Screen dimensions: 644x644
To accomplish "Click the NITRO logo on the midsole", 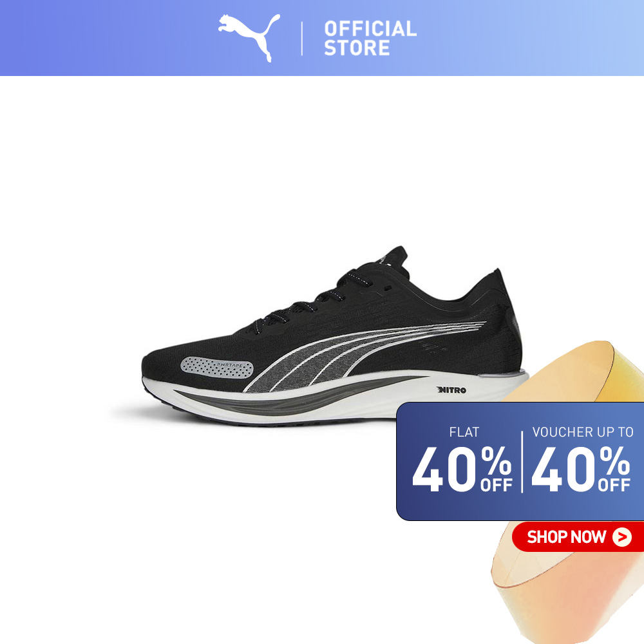I will [x=451, y=390].
